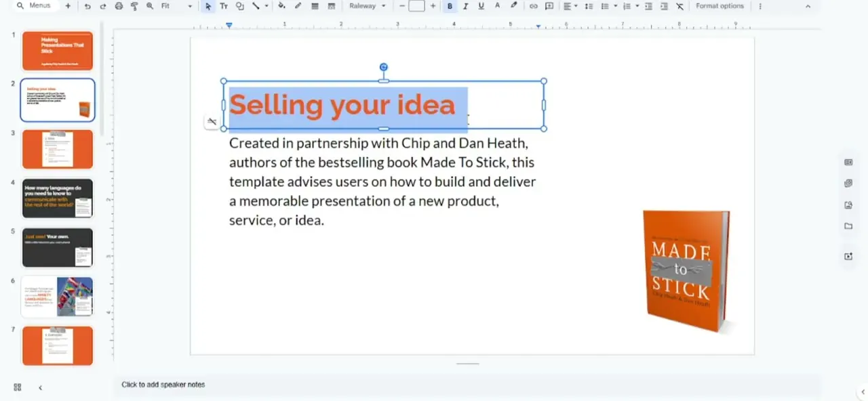Expand bulleted list options arrow
This screenshot has width=868, height=401.
615,6
